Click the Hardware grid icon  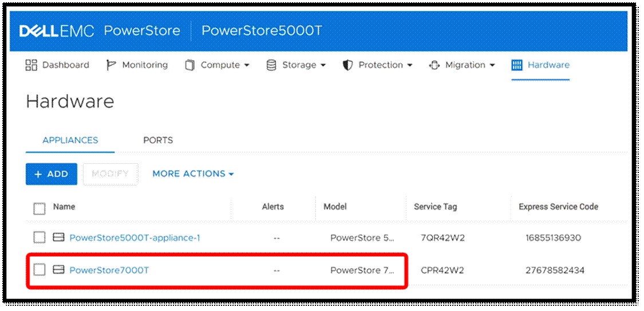coord(517,65)
